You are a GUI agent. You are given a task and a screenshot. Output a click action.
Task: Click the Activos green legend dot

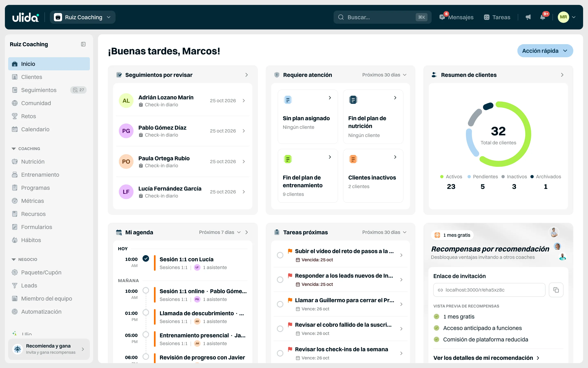coord(442,177)
